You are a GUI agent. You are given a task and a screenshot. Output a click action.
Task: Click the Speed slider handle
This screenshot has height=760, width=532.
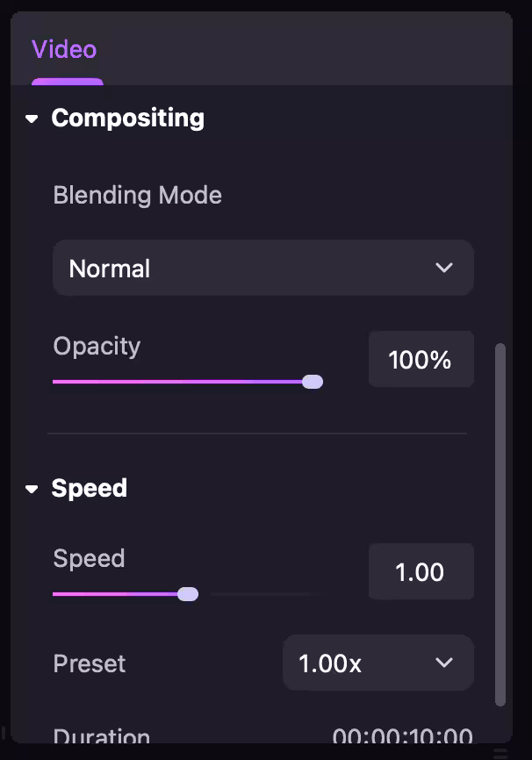click(188, 594)
